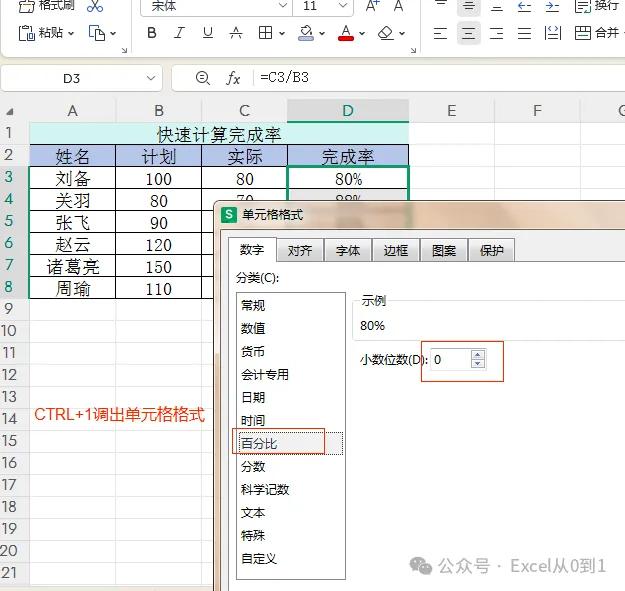
Task: Expand the Copy options arrow
Action: click(113, 33)
